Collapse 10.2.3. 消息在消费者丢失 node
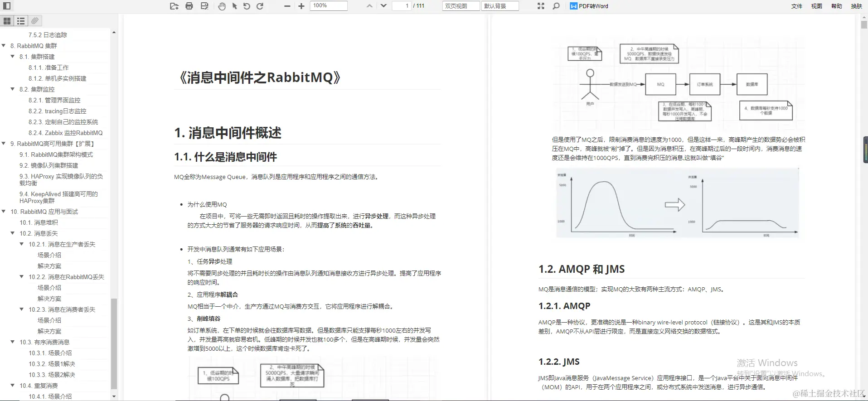 point(22,309)
